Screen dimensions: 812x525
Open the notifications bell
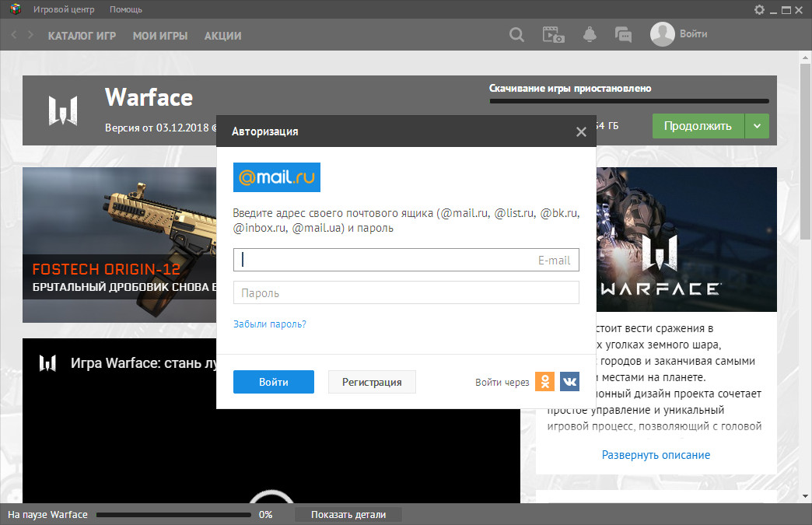coord(590,34)
